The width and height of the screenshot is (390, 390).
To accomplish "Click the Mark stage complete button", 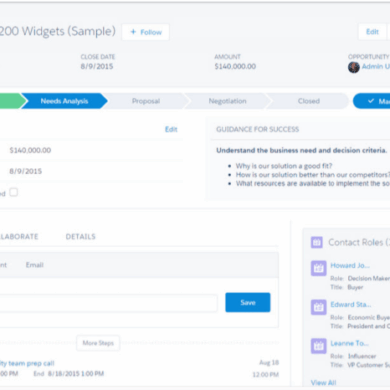I will 371,101.
